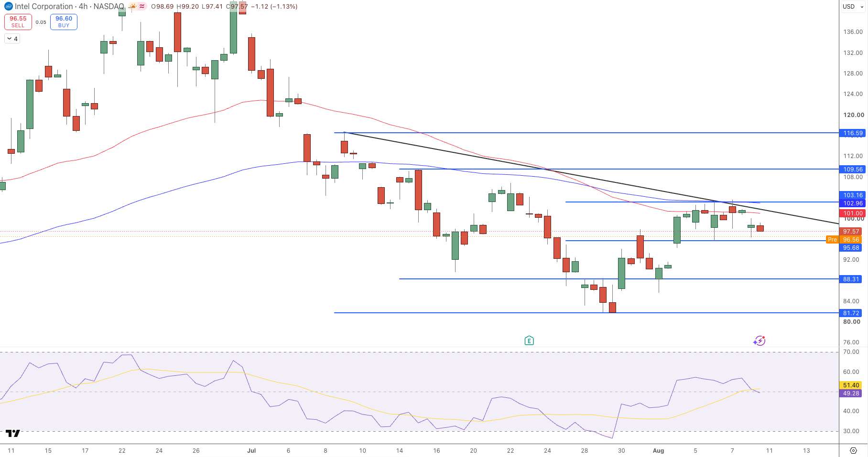The width and height of the screenshot is (868, 457).
Task: Click the yellow 51.40 RSI average label
Action: (x=851, y=385)
